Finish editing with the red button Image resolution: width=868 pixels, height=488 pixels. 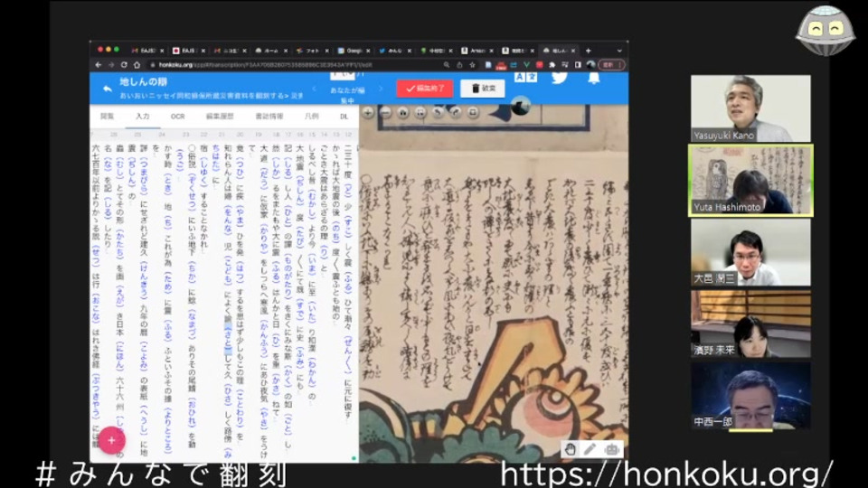pos(425,89)
